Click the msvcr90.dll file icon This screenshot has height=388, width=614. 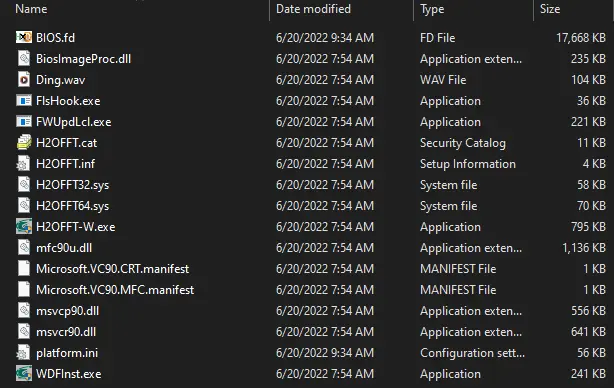coord(24,332)
